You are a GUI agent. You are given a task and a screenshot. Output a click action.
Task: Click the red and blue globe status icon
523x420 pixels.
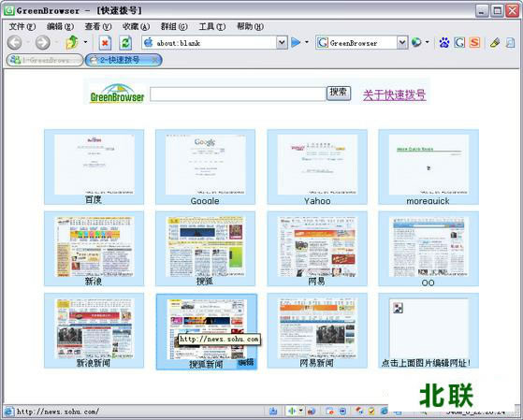click(x=312, y=411)
